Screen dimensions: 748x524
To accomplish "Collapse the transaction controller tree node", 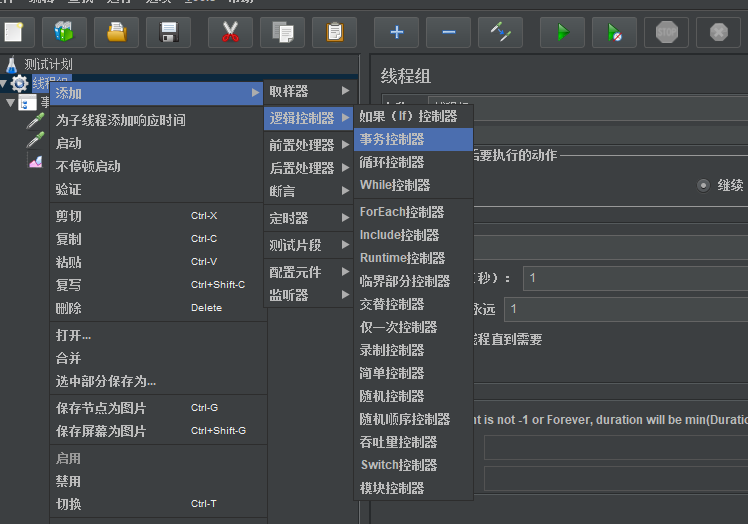I will pyautogui.click(x=10, y=103).
